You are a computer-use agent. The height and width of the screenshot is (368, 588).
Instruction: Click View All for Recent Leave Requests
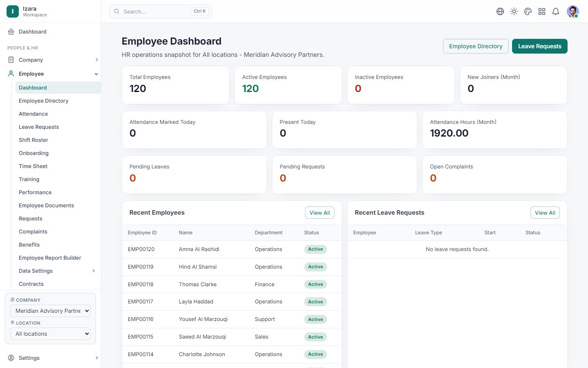pos(545,213)
